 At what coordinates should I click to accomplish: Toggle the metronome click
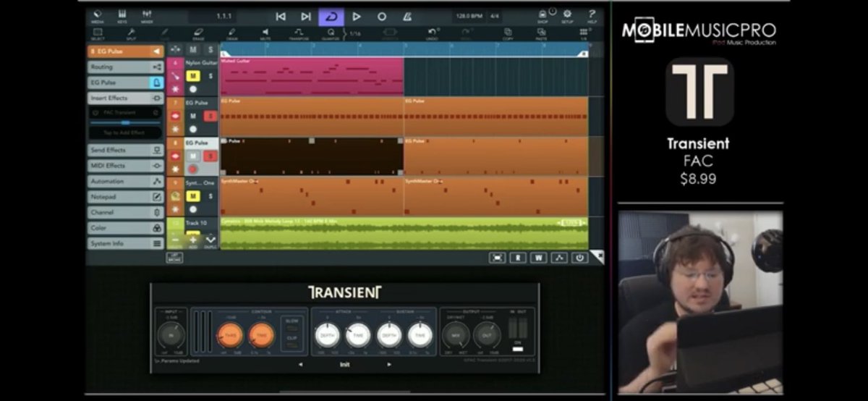(x=407, y=16)
